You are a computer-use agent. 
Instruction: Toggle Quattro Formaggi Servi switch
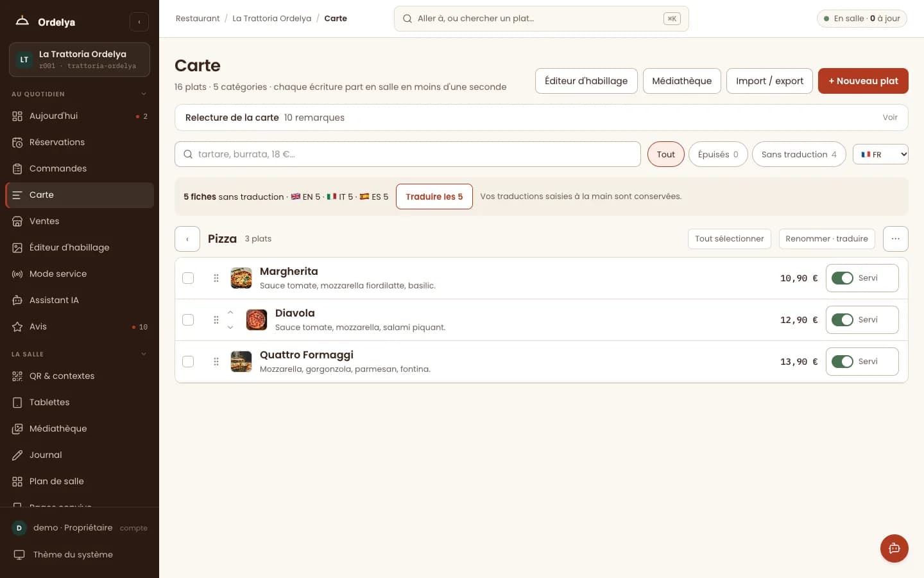tap(843, 362)
